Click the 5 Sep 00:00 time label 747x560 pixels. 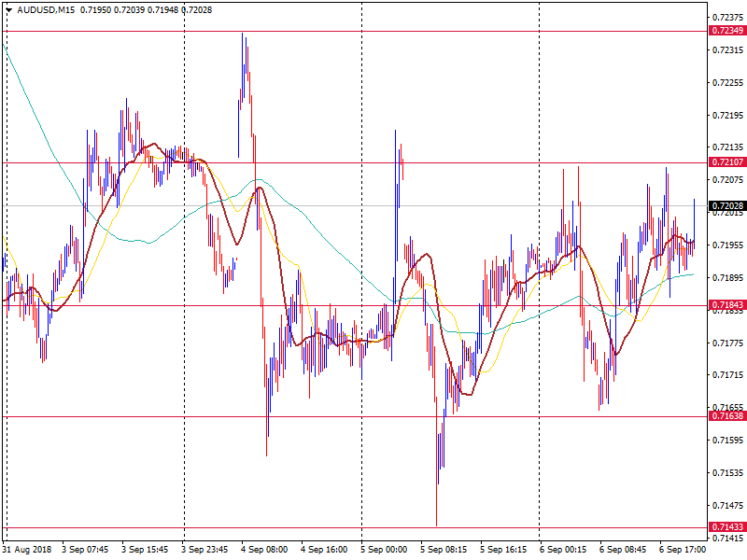click(x=384, y=550)
